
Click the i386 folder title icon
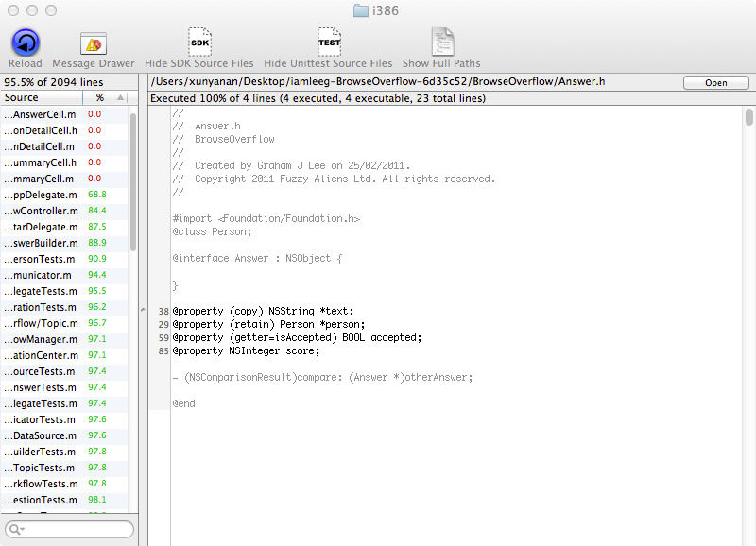pyautogui.click(x=361, y=10)
